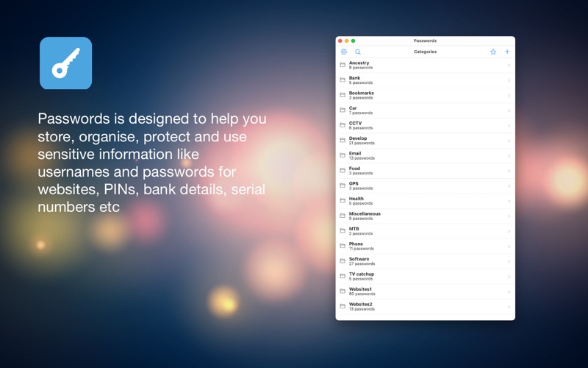
Task: Open the Miscellaneous row chevron
Action: click(x=509, y=216)
